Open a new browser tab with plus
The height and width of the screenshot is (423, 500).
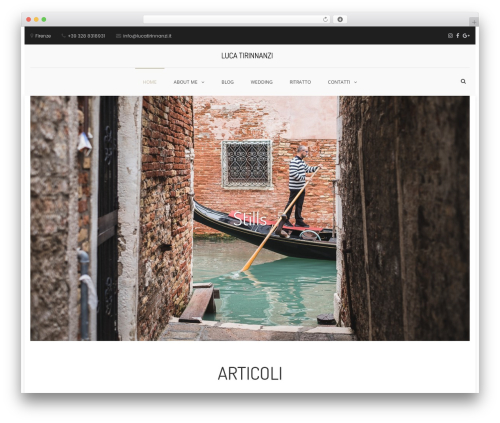click(474, 22)
